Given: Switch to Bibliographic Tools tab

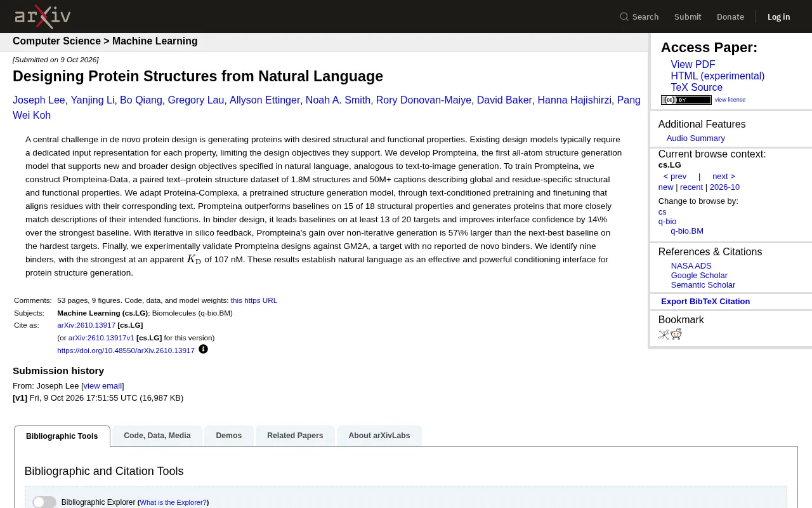Looking at the screenshot, I should pyautogui.click(x=62, y=436).
